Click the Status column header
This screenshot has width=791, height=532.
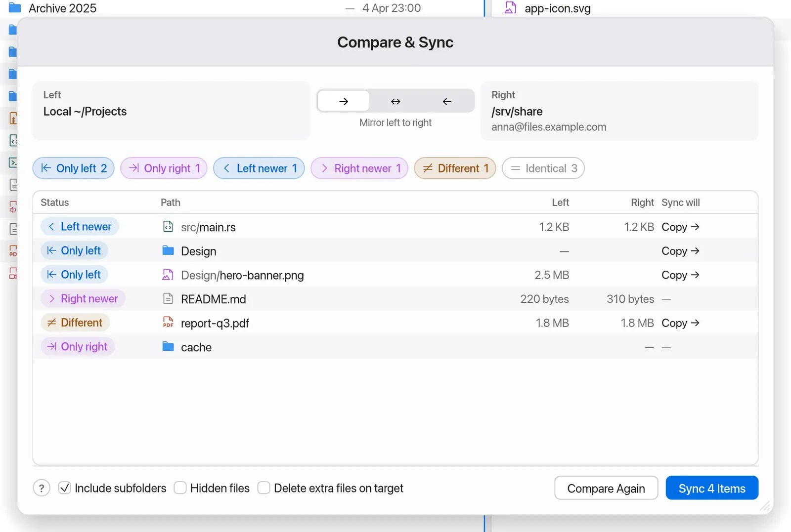tap(55, 203)
